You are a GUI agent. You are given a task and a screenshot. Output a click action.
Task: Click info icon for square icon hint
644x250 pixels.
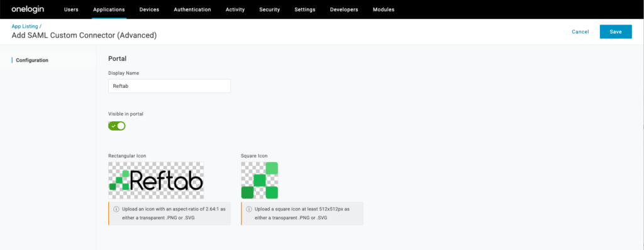(249, 209)
